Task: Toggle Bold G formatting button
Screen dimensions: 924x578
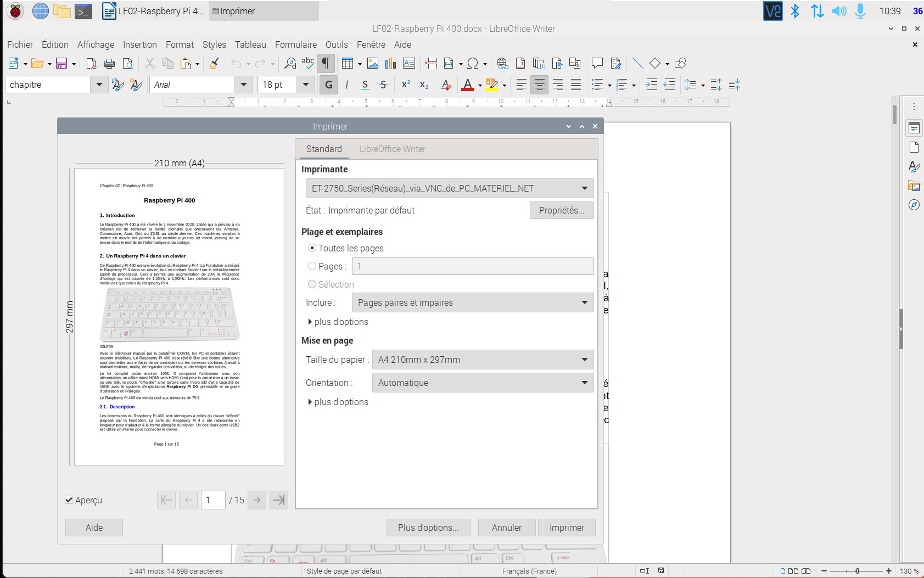Action: tap(328, 85)
